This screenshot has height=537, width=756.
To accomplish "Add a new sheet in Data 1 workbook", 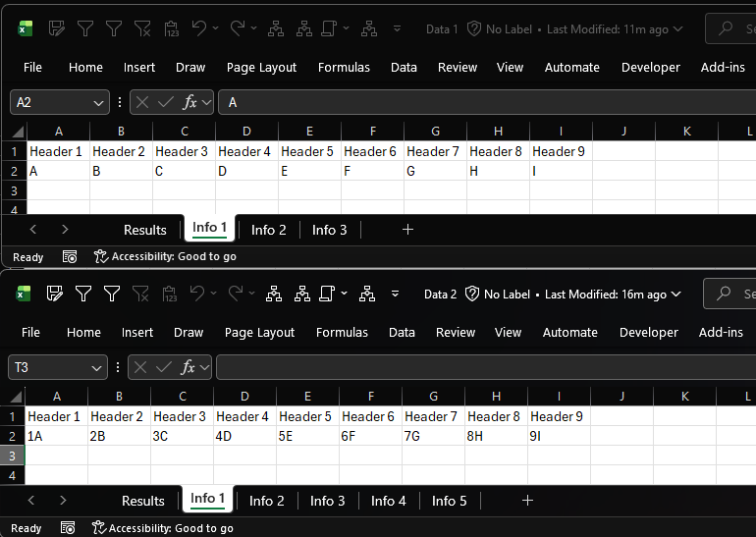I will 407,230.
